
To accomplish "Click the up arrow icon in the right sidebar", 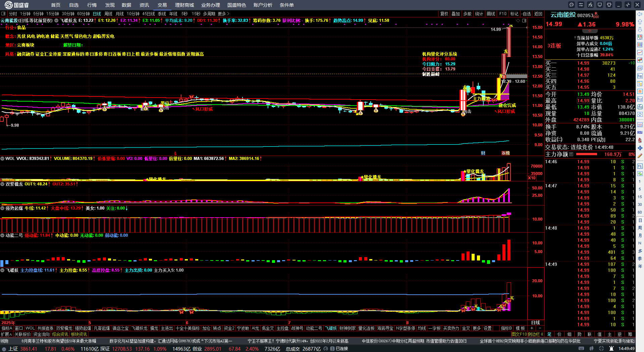I will click(x=640, y=22).
